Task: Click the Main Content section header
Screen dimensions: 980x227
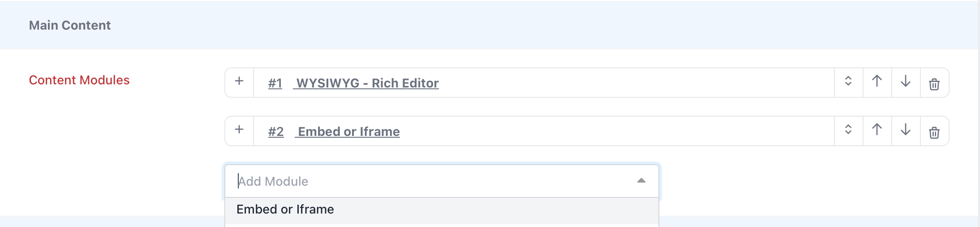Action: (x=70, y=25)
